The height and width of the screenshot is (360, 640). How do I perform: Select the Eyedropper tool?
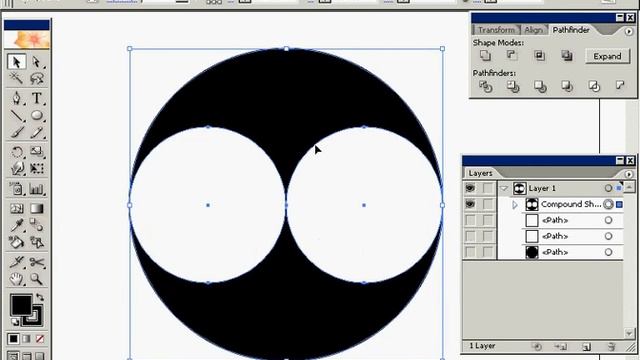(x=16, y=225)
